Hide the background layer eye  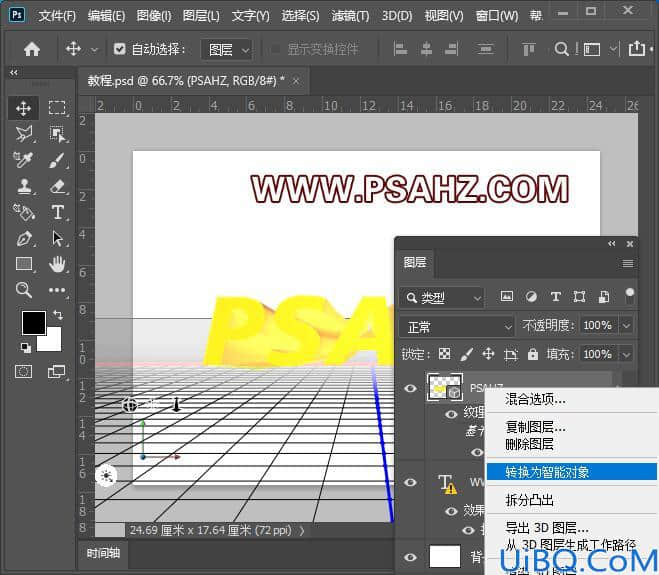(411, 557)
